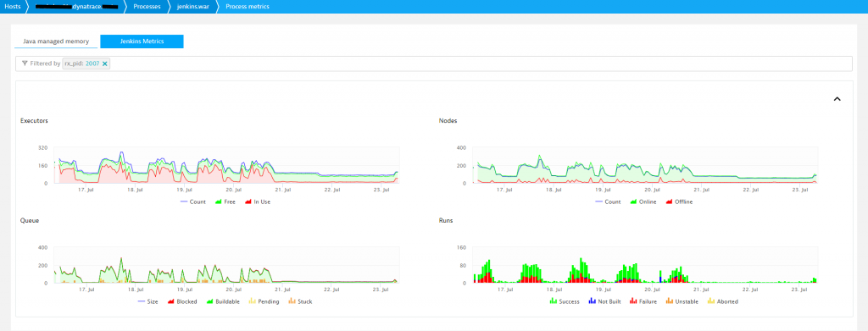Open the jenkins.war breadcrumb
This screenshot has width=868, height=331.
coord(192,6)
